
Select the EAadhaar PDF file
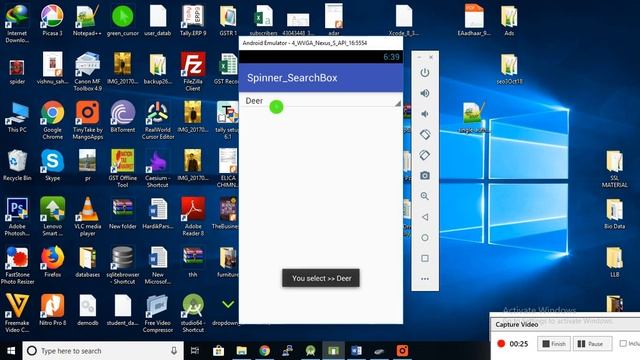point(474,20)
